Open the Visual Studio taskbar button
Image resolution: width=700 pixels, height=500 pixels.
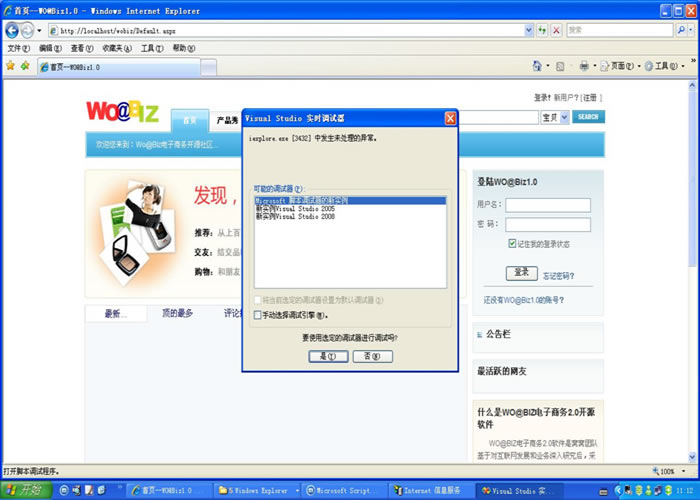coord(519,491)
